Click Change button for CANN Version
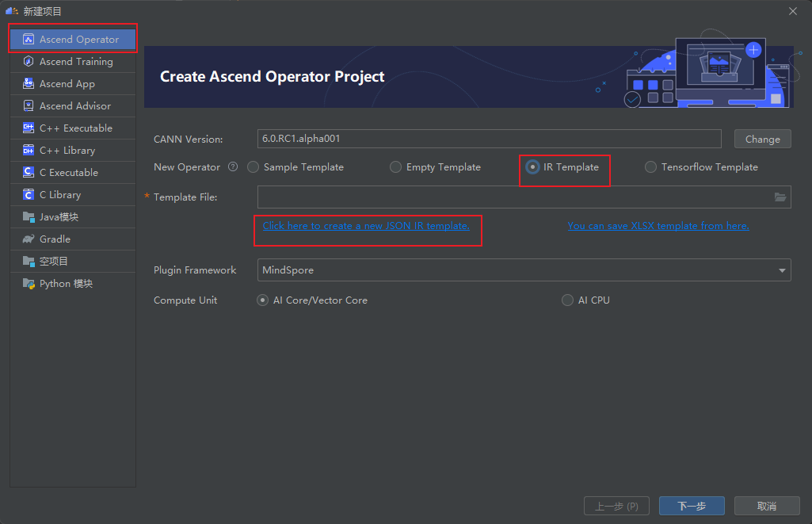Image resolution: width=812 pixels, height=524 pixels. point(762,139)
